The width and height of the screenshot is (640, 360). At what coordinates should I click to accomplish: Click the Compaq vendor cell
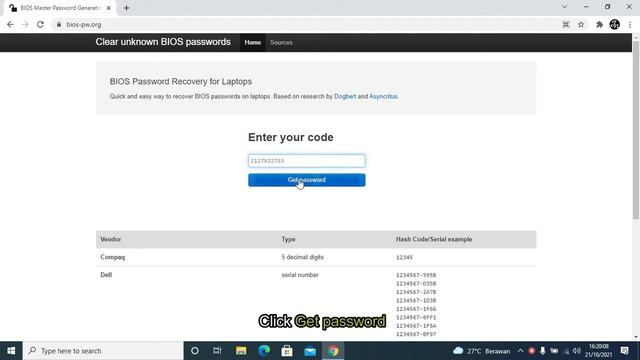click(x=113, y=257)
